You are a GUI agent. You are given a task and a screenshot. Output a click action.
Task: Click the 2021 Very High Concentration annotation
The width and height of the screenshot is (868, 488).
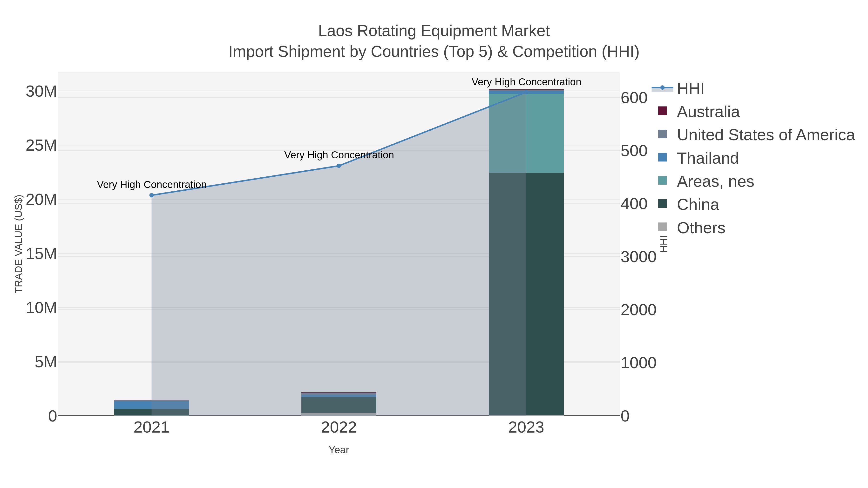[152, 185]
